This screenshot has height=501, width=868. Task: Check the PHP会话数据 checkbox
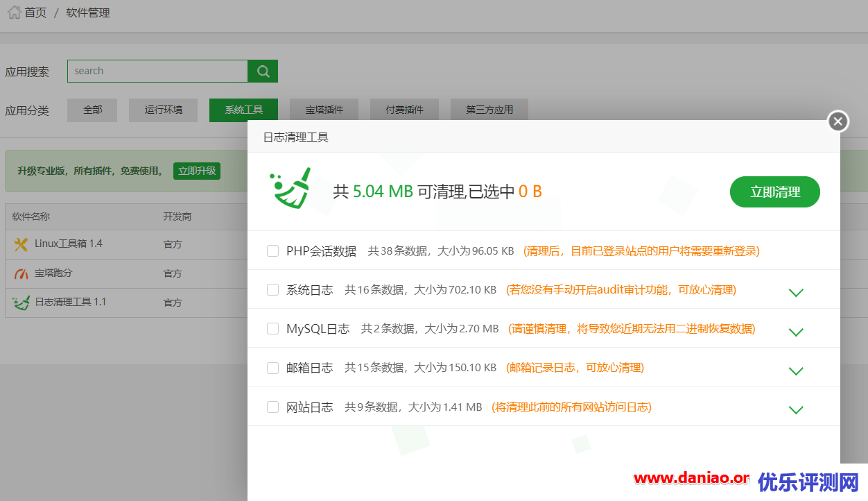click(272, 250)
